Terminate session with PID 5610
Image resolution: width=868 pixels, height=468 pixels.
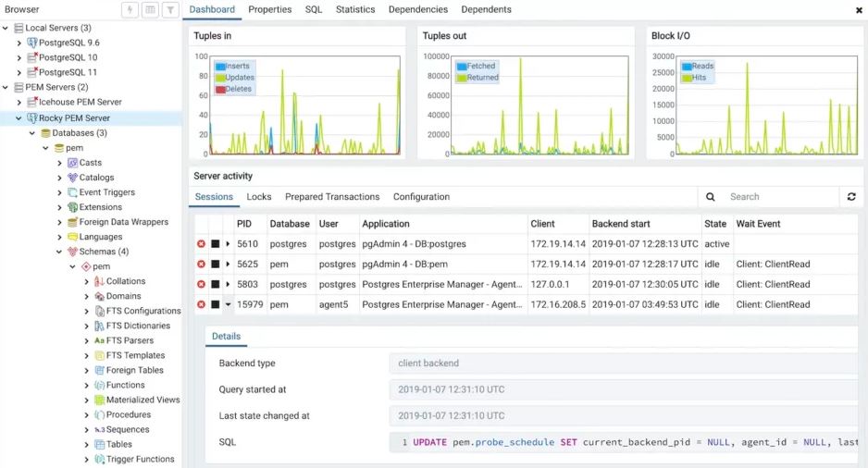(201, 244)
